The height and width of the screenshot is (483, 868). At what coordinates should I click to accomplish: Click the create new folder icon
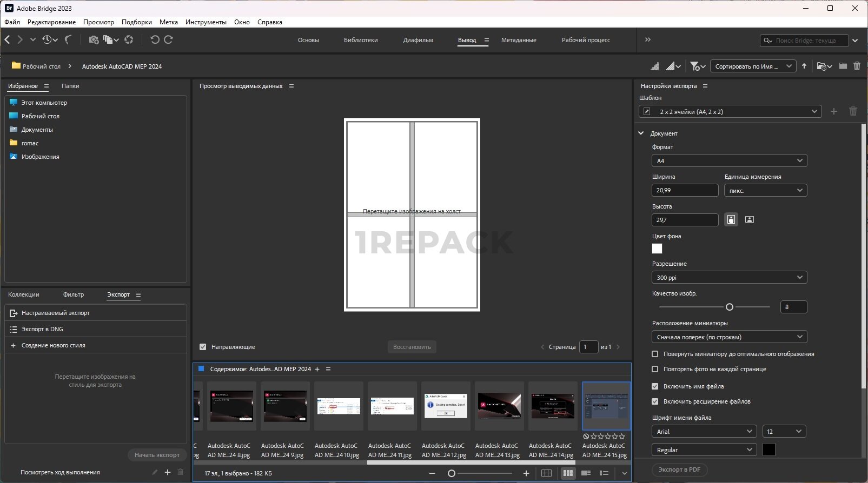843,66
